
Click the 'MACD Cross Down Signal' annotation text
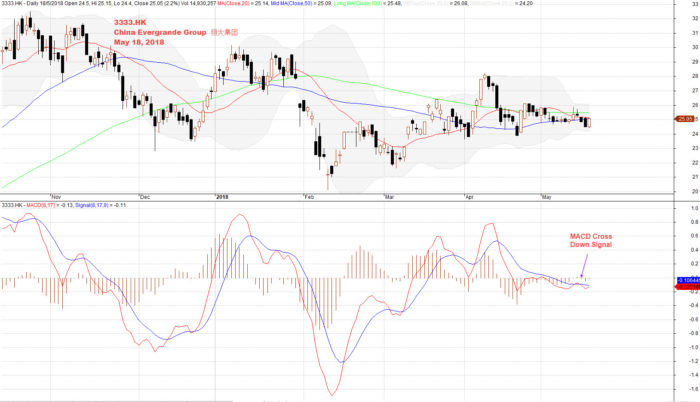point(591,240)
